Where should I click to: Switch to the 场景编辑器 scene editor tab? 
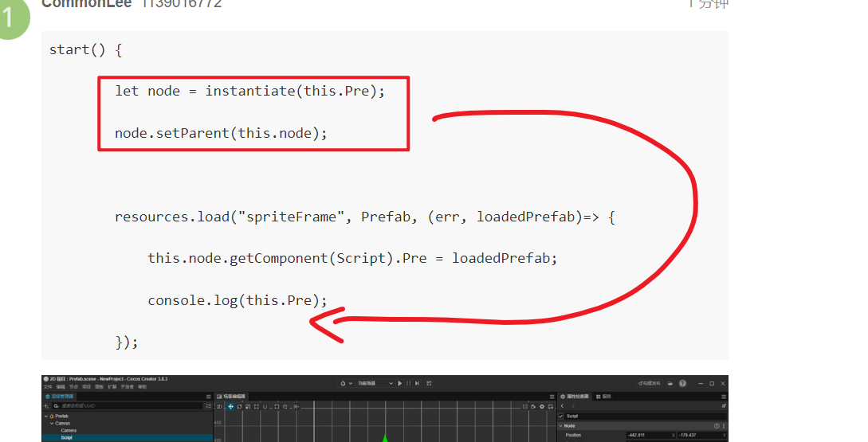click(x=231, y=397)
